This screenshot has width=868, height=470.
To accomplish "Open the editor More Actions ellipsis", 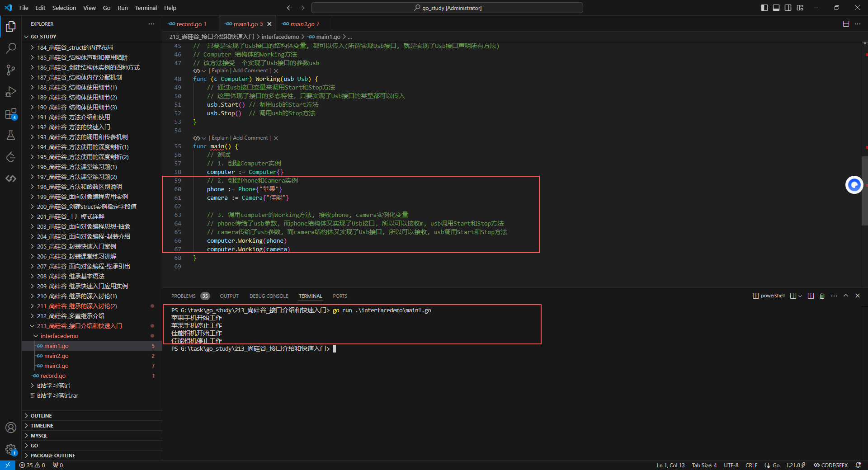I will click(x=858, y=24).
